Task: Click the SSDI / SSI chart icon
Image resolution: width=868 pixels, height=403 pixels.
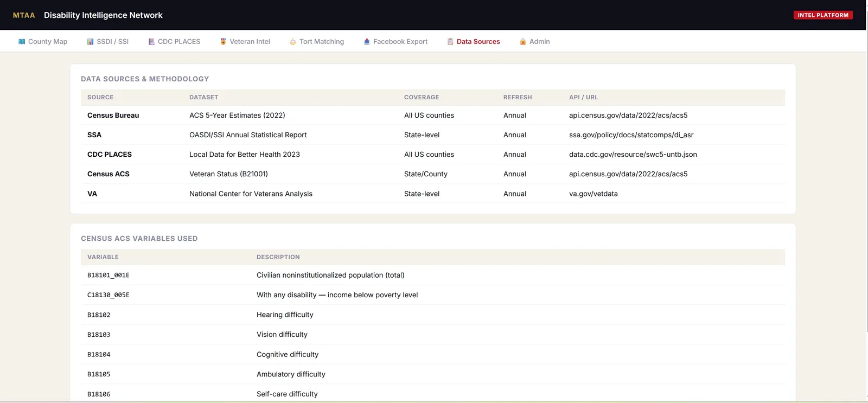Action: pos(90,42)
